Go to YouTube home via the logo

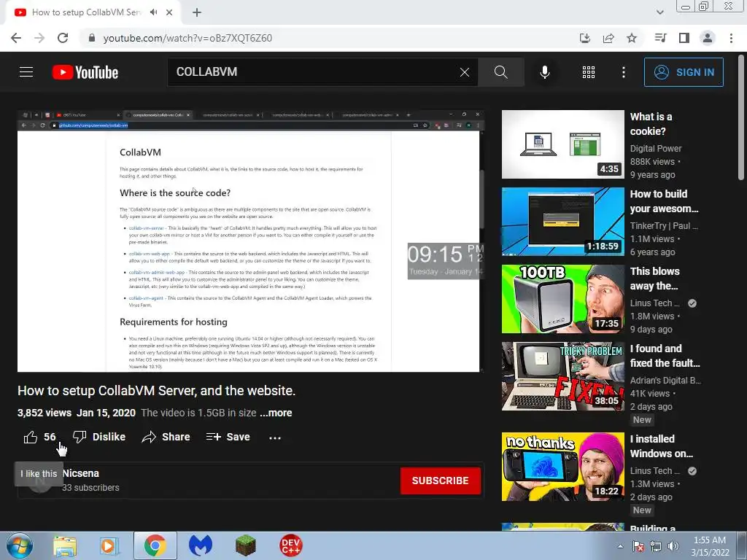[x=85, y=72]
